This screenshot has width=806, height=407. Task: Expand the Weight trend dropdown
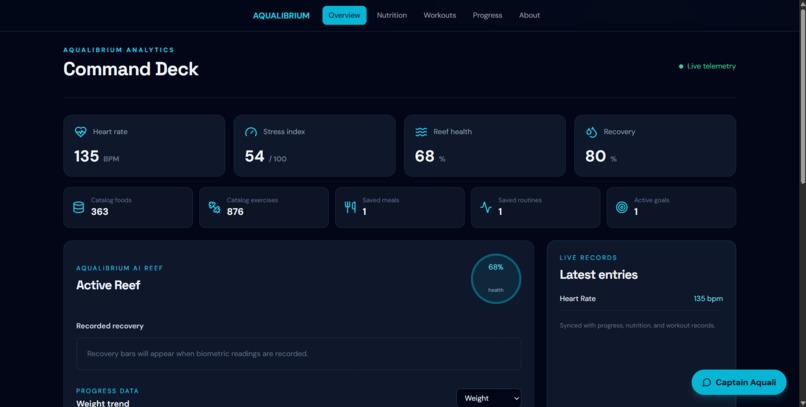click(488, 398)
